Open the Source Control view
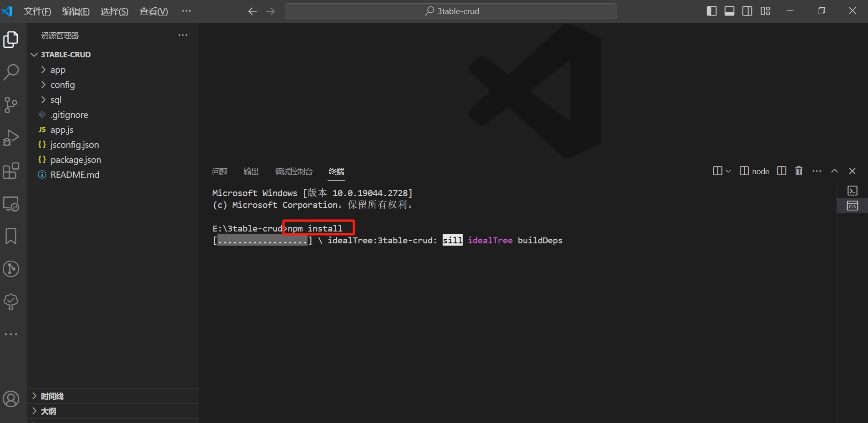 point(11,105)
